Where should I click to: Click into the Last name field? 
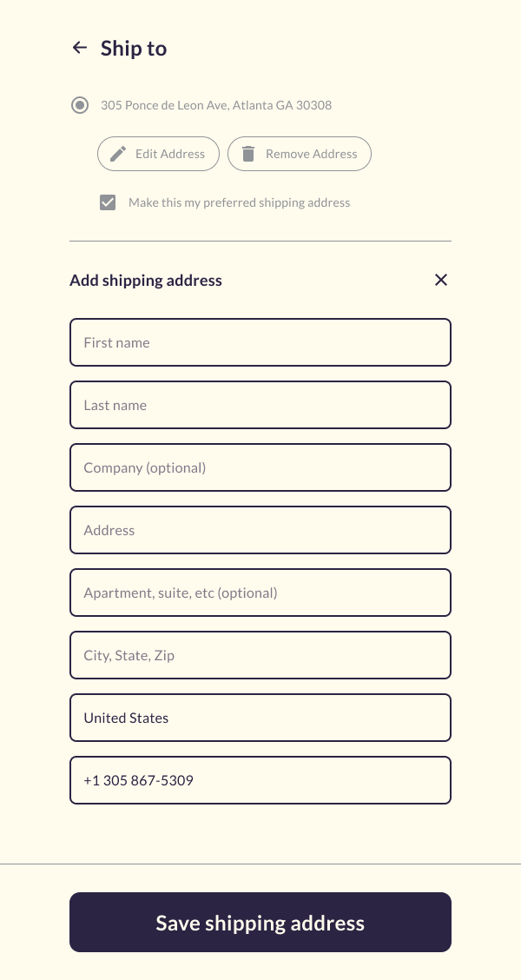[x=260, y=405]
